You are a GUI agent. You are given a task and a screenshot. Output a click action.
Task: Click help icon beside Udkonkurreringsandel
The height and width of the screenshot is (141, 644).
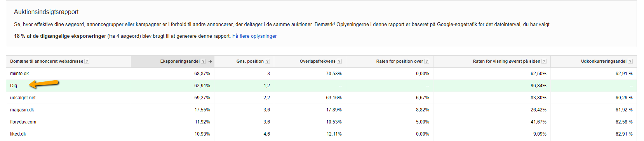(x=630, y=62)
